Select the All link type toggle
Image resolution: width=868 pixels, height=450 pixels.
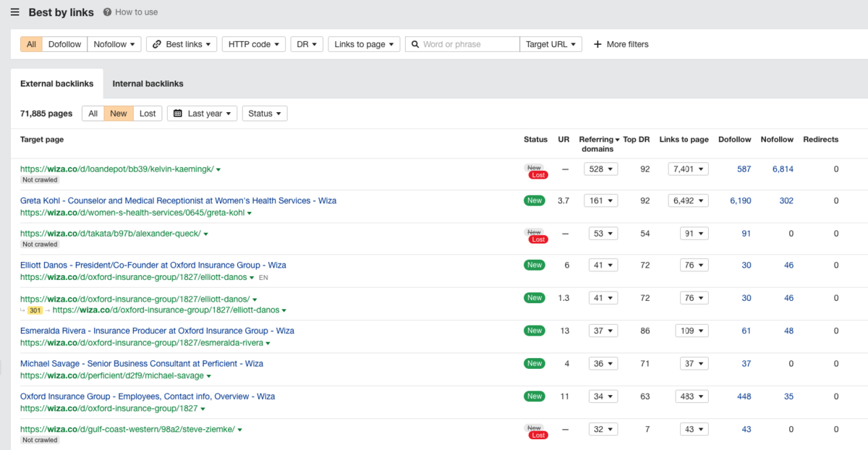coord(31,44)
